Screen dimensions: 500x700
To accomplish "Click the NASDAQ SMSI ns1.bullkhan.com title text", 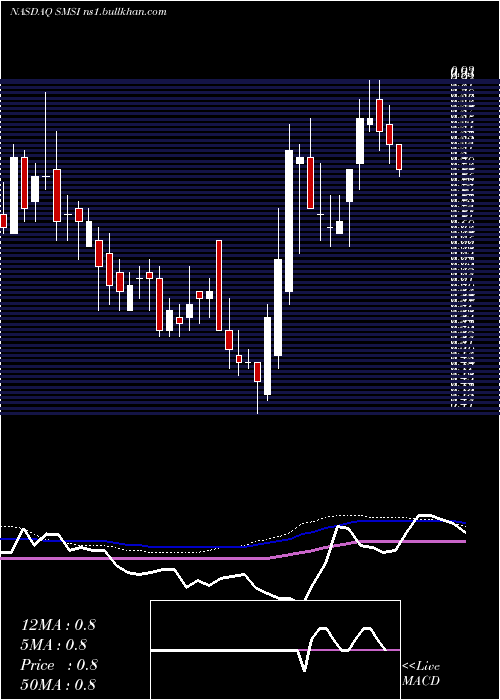I will tap(88, 12).
